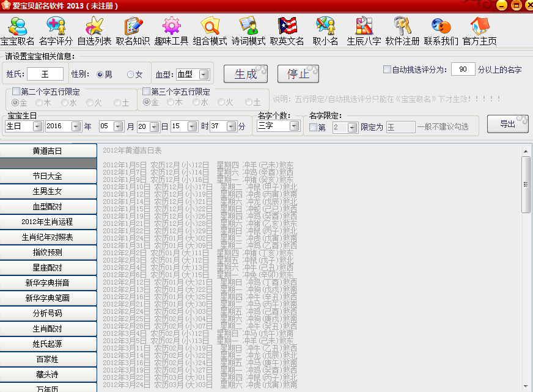533x392 pixels.
Task: Toggle the 名字限定 第 checkbox
Action: click(313, 128)
